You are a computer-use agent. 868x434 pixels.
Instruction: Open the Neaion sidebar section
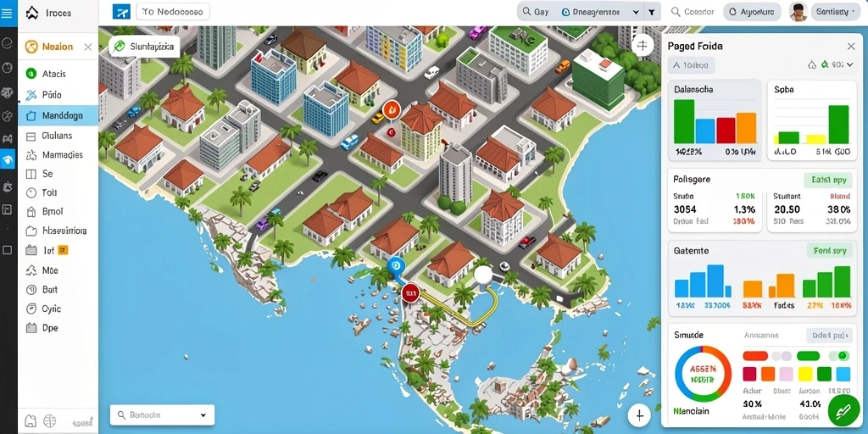(58, 47)
